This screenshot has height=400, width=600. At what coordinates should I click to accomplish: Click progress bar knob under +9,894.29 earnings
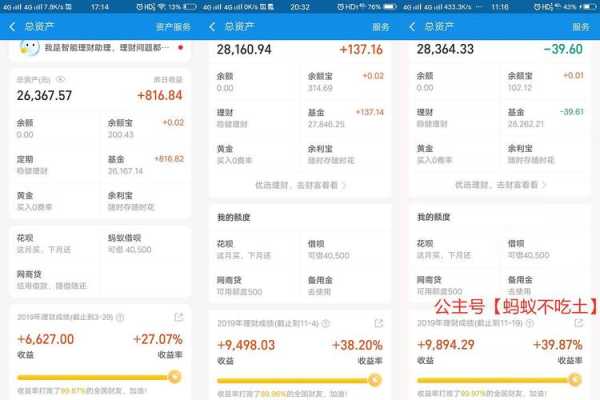[574, 380]
